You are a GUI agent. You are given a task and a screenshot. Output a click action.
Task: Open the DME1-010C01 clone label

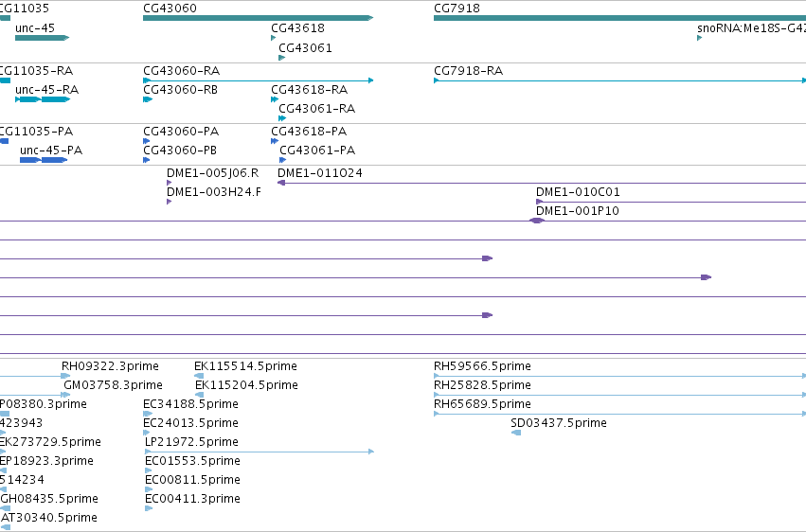(x=579, y=192)
